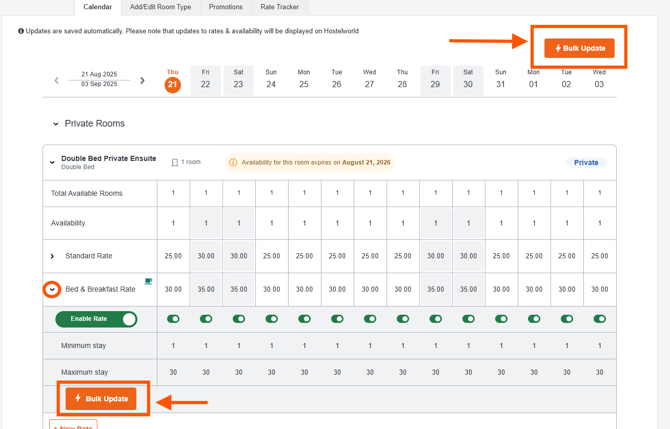Collapse the Private Rooms section
Screen dimensions: 670x429
point(56,124)
